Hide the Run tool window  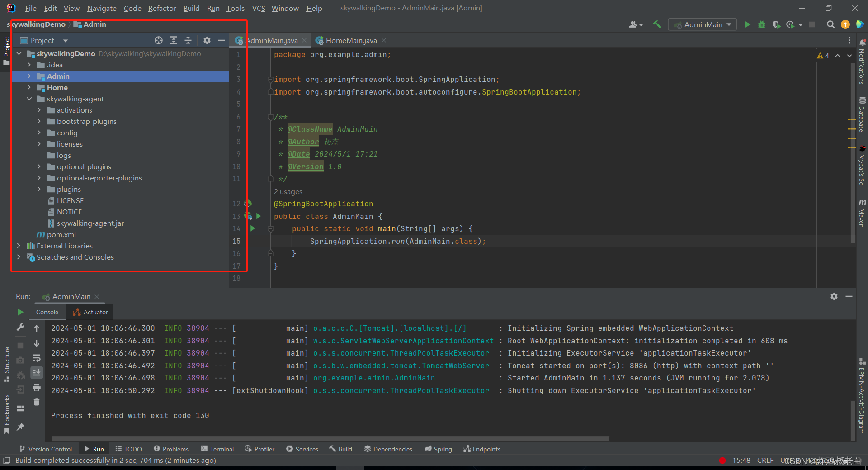(849, 296)
